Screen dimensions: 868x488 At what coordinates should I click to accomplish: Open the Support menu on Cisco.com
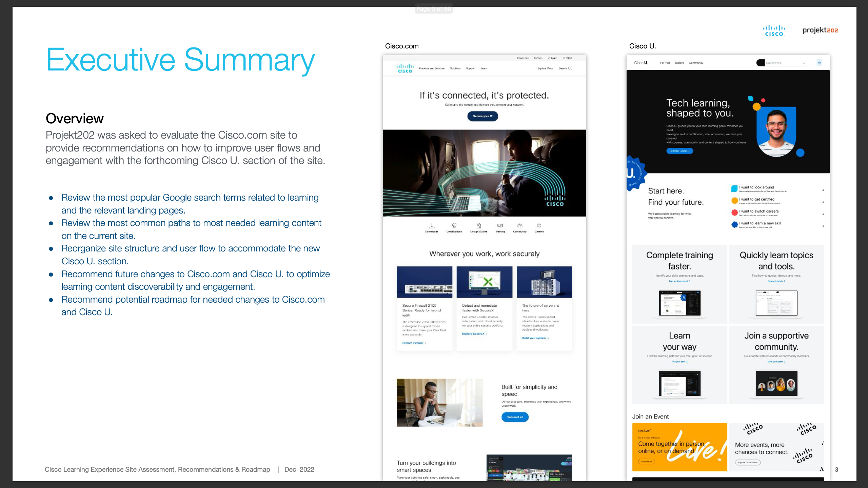pyautogui.click(x=471, y=68)
